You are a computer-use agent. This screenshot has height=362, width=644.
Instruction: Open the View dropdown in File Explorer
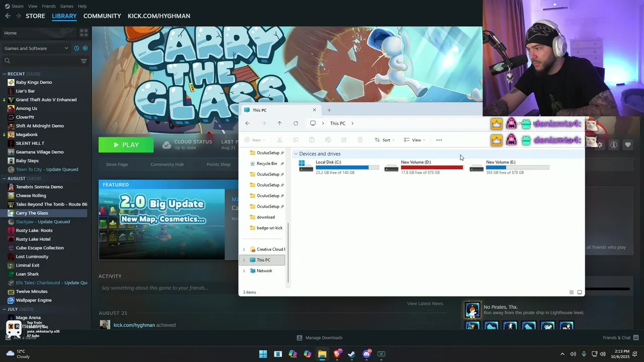click(x=415, y=140)
